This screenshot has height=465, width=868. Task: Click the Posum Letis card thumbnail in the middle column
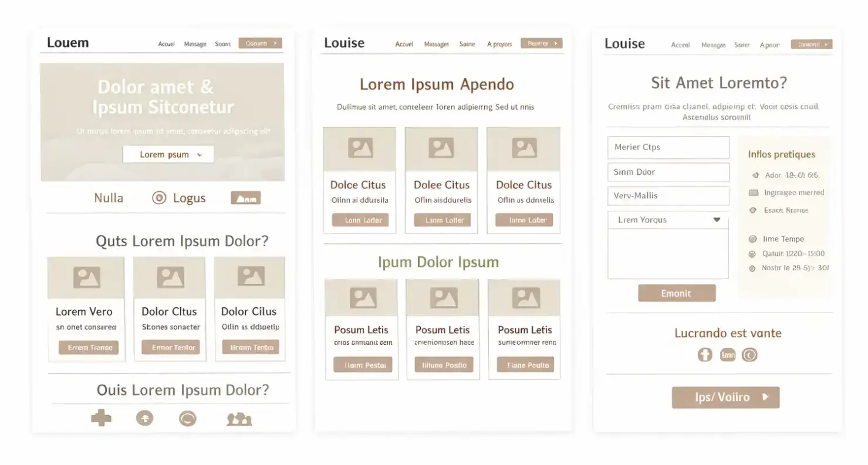coord(443,298)
